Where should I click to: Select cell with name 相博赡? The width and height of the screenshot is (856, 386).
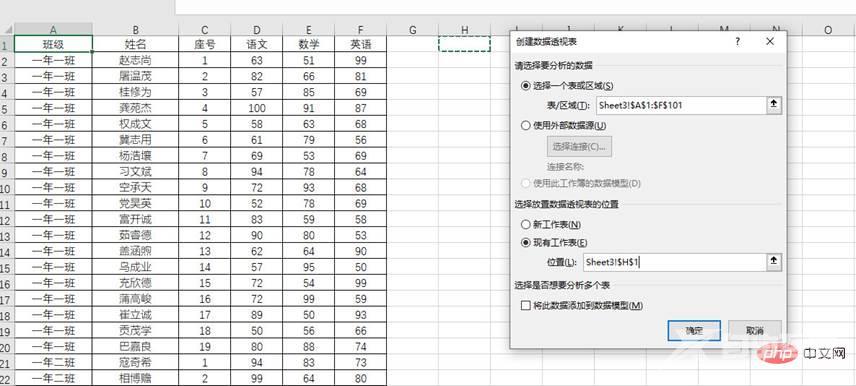coord(135,378)
